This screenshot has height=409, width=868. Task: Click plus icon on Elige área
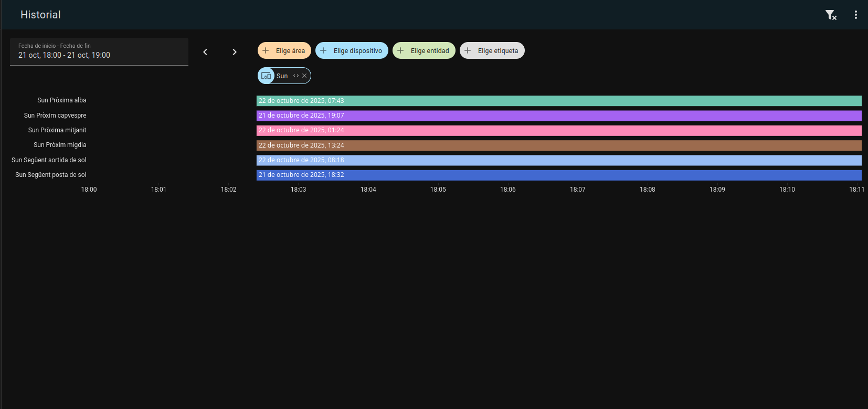266,50
